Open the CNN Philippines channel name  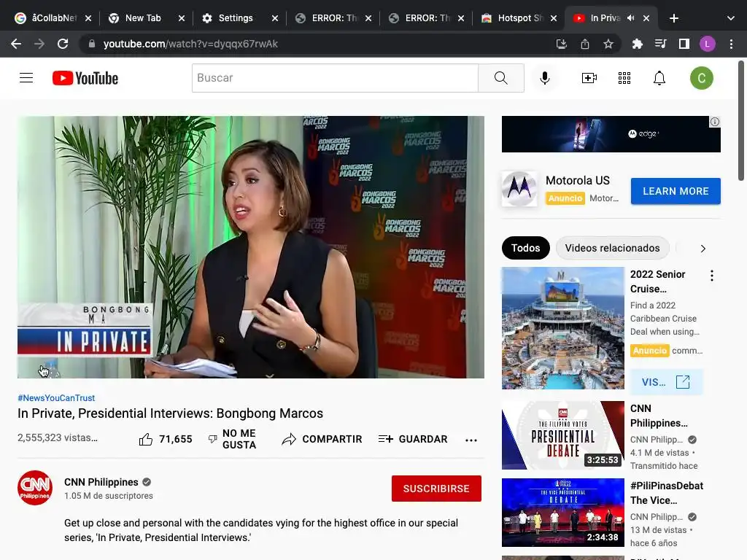101,483
